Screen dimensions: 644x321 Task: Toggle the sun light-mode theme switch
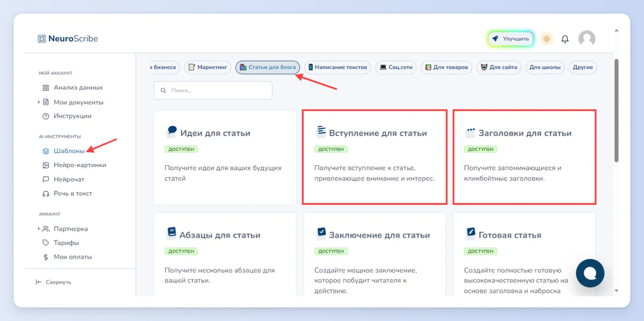(546, 39)
